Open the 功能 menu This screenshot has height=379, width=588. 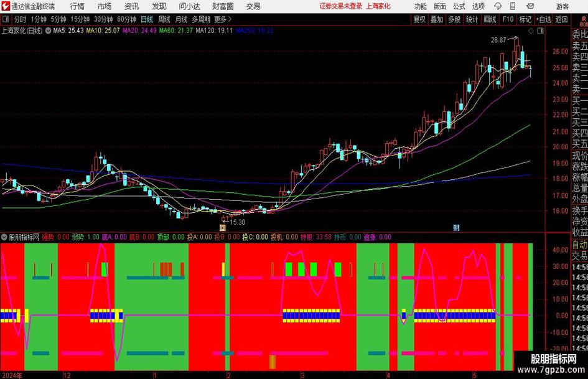[x=421, y=6]
